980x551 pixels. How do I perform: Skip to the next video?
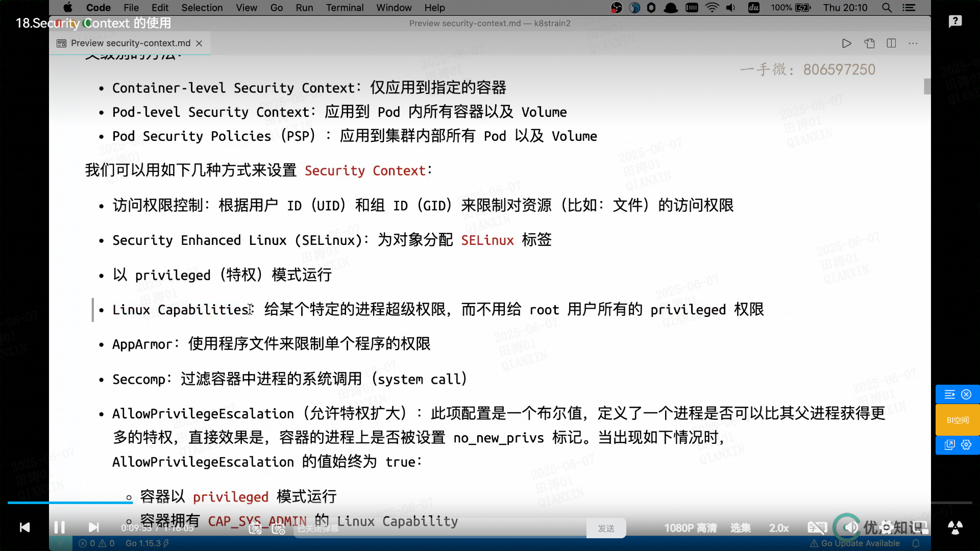click(x=93, y=527)
